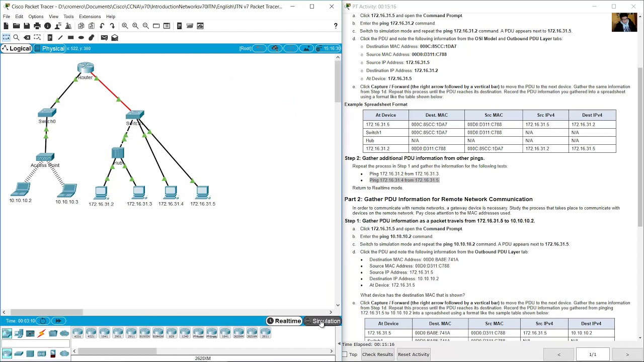This screenshot has height=362, width=644.
Task: Open the Set Tiled Background icon
Action: point(305,48)
